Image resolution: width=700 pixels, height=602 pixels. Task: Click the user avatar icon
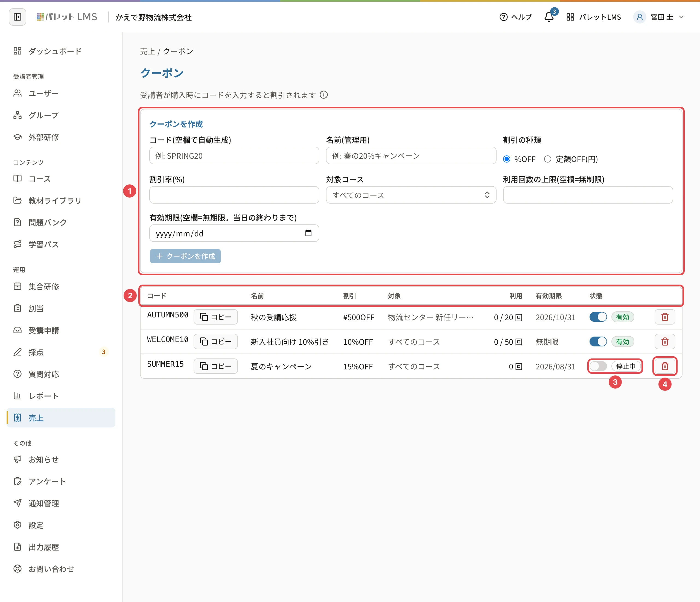pos(640,17)
